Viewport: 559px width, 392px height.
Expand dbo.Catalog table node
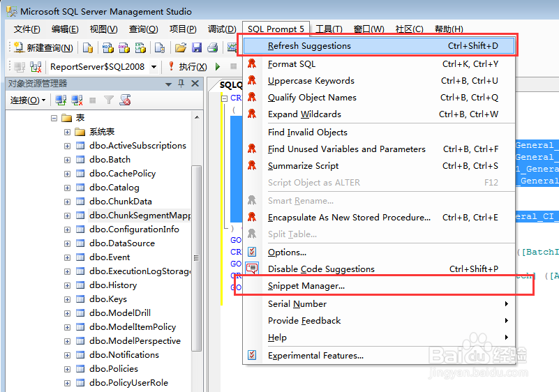(x=67, y=188)
